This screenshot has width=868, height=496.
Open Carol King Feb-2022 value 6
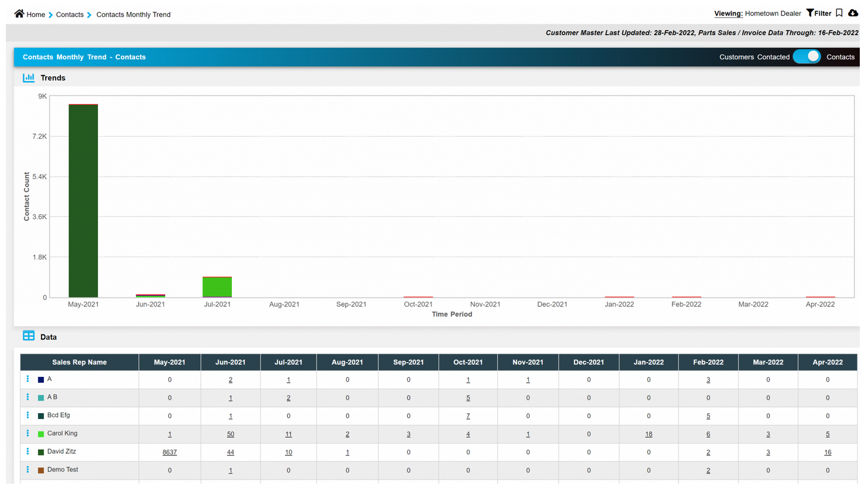(x=708, y=434)
